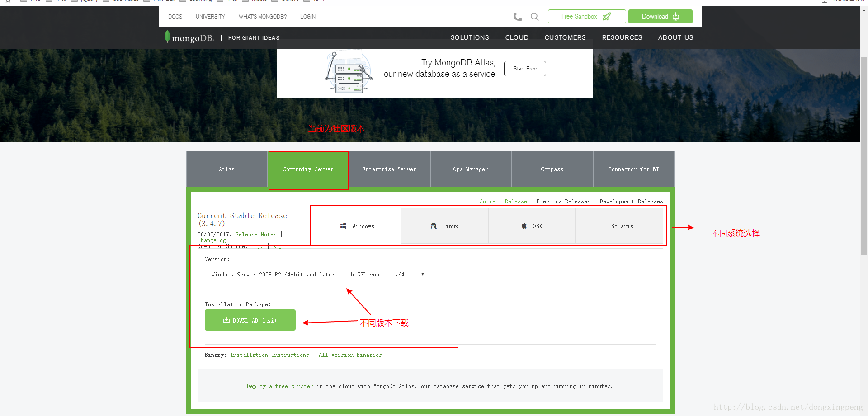This screenshot has width=868, height=416.
Task: Click the Development Releases link
Action: [631, 201]
